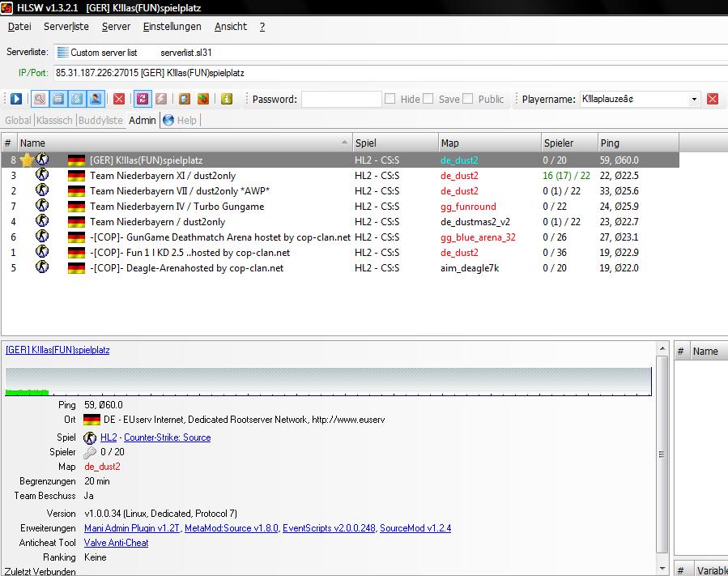
Task: Click the blue play connect icon
Action: tap(15, 99)
